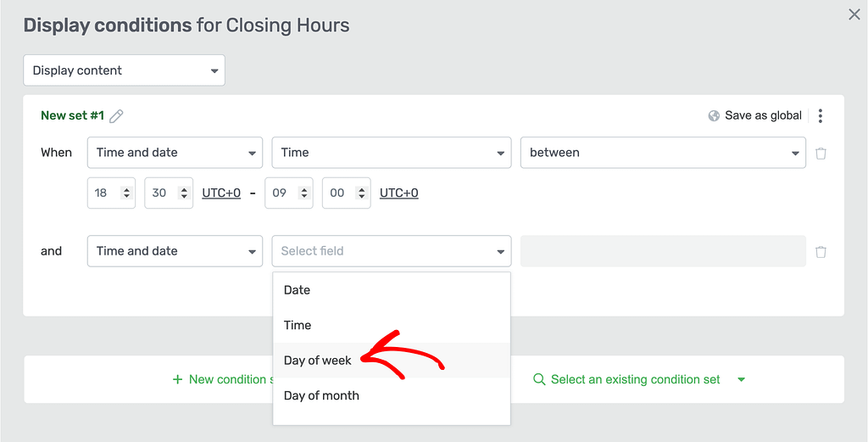Screen dimensions: 868x442
Task: Click the second UTC+0 timezone link
Action: coord(399,193)
